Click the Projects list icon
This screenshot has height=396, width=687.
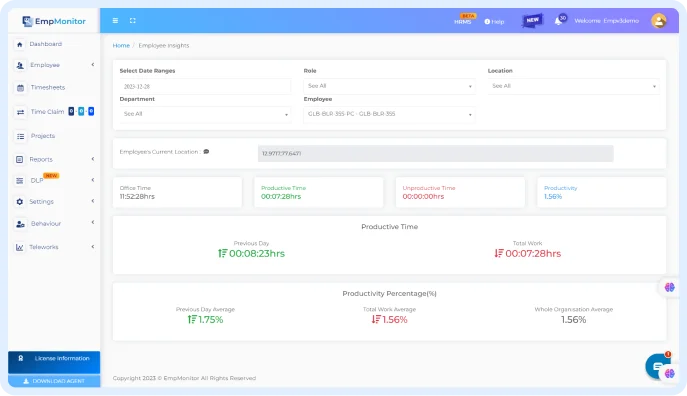(x=20, y=136)
